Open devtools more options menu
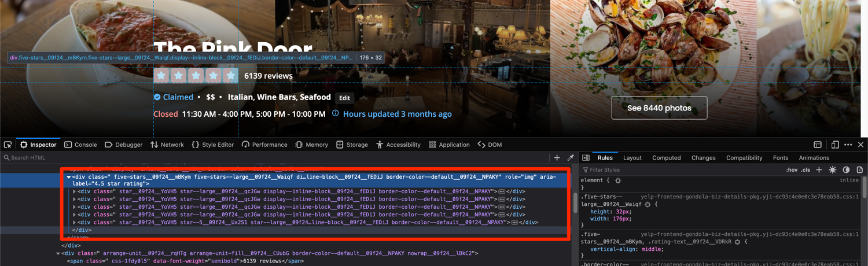This screenshot has width=868, height=266. [x=848, y=145]
